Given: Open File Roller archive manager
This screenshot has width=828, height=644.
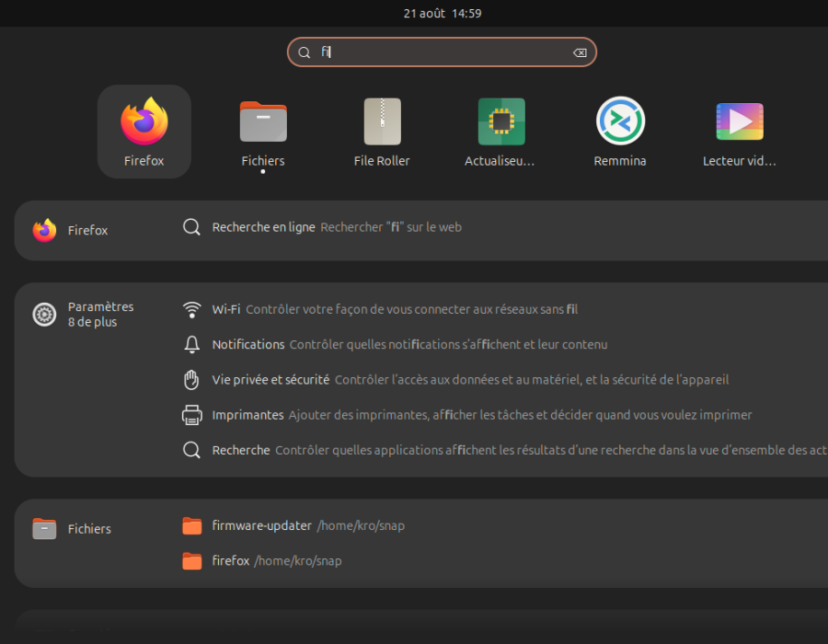Looking at the screenshot, I should point(382,132).
